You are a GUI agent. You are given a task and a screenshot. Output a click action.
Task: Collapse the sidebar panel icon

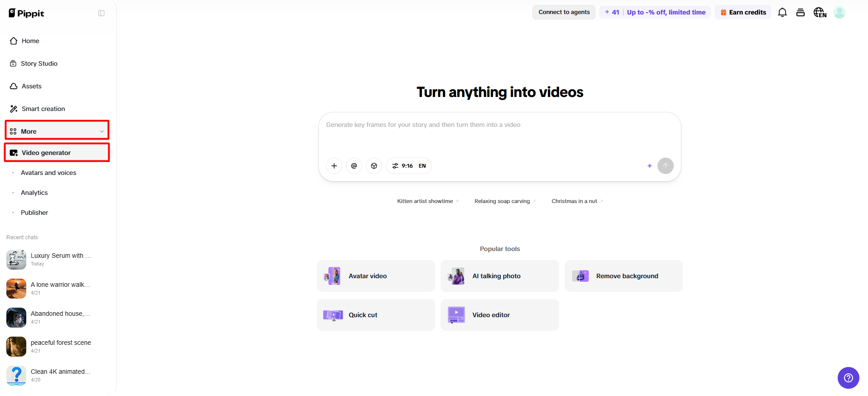(x=101, y=13)
